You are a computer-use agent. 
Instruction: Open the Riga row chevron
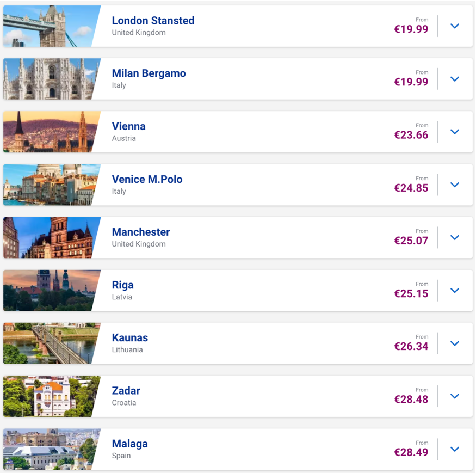(x=455, y=290)
